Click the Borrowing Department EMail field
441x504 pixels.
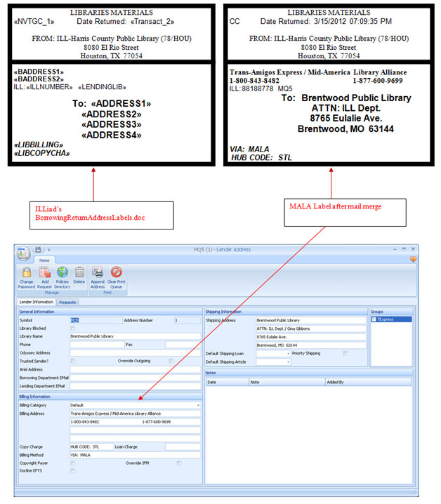tap(135, 378)
